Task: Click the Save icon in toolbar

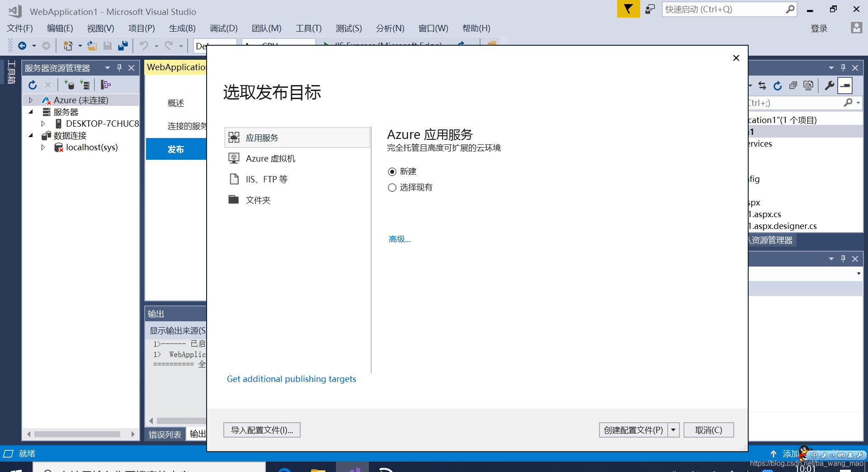Action: (108, 46)
